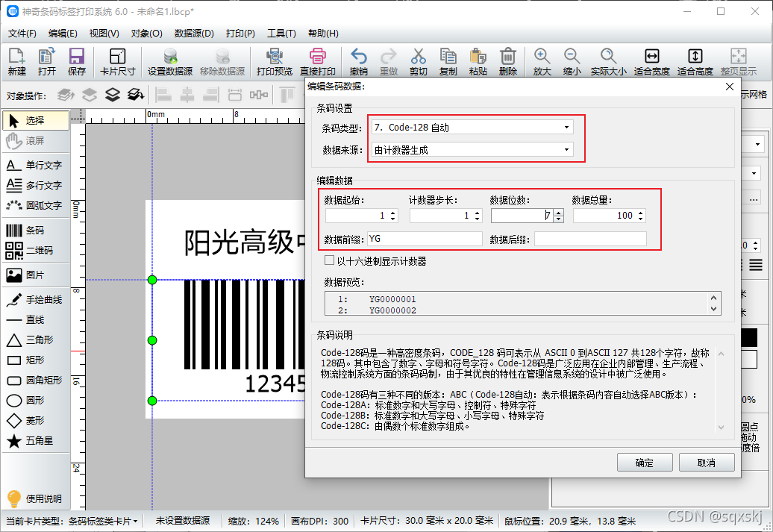This screenshot has height=532, width=773.
Task: Increase 数据位数 with up arrow
Action: tap(559, 213)
